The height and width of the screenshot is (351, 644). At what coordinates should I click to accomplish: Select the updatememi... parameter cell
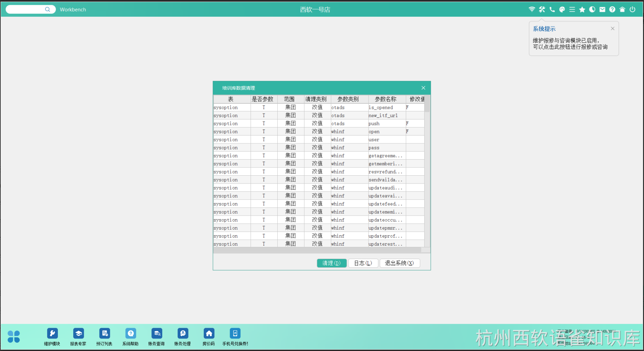pos(387,212)
